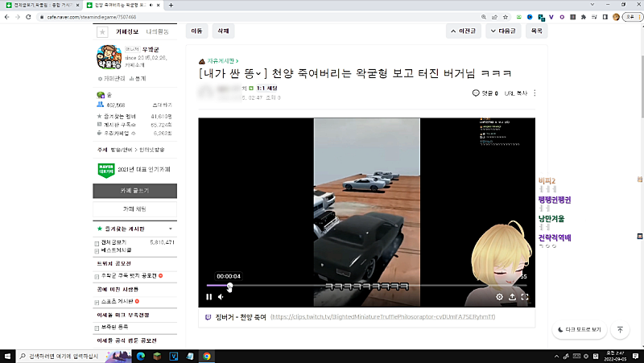
Task: Open video player settings gear
Action: 499,296
